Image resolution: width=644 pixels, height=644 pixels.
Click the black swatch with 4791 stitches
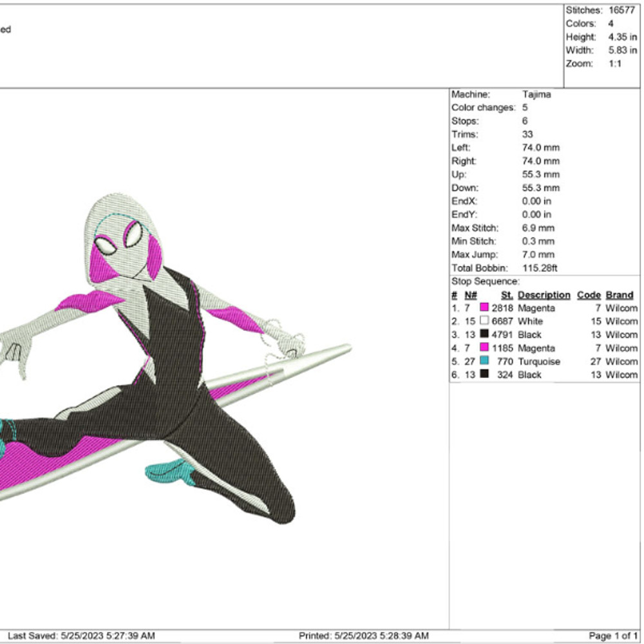pyautogui.click(x=484, y=335)
